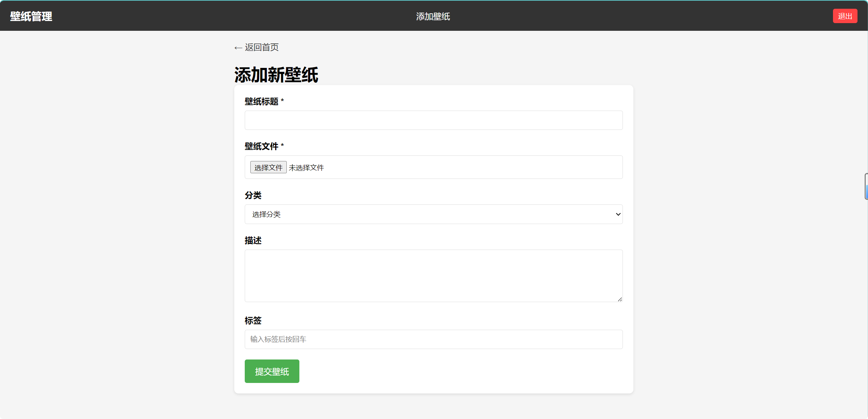
Task: Click the 分类 field label
Action: pos(253,195)
